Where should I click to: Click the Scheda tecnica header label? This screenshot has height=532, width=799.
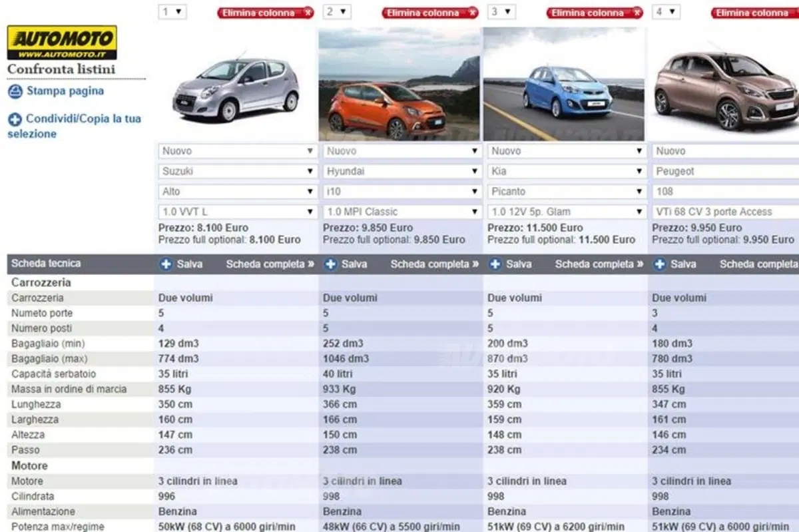(46, 264)
